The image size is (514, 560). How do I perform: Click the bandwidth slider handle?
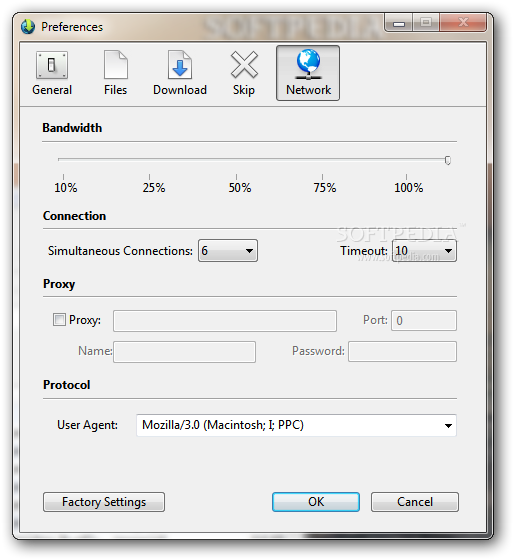coord(448,160)
